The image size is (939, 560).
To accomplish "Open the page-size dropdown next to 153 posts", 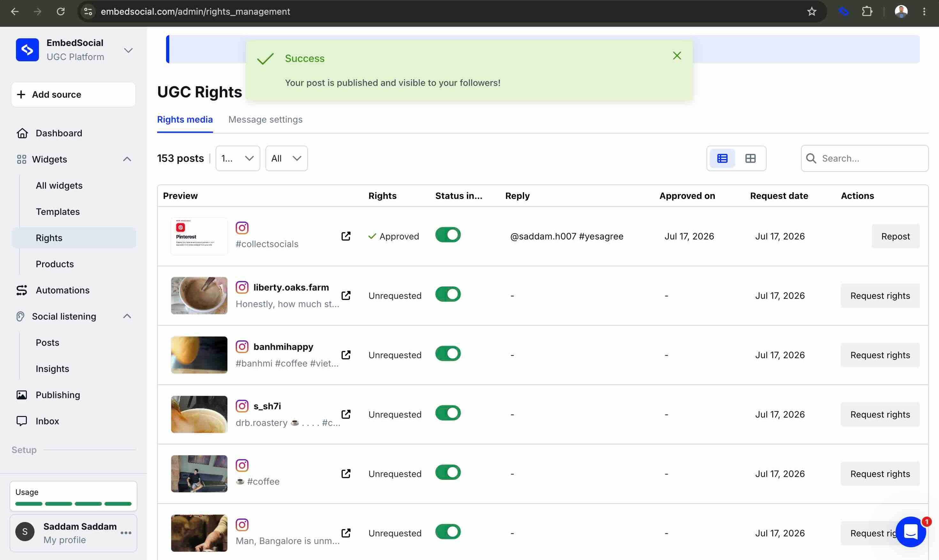I will click(x=238, y=158).
